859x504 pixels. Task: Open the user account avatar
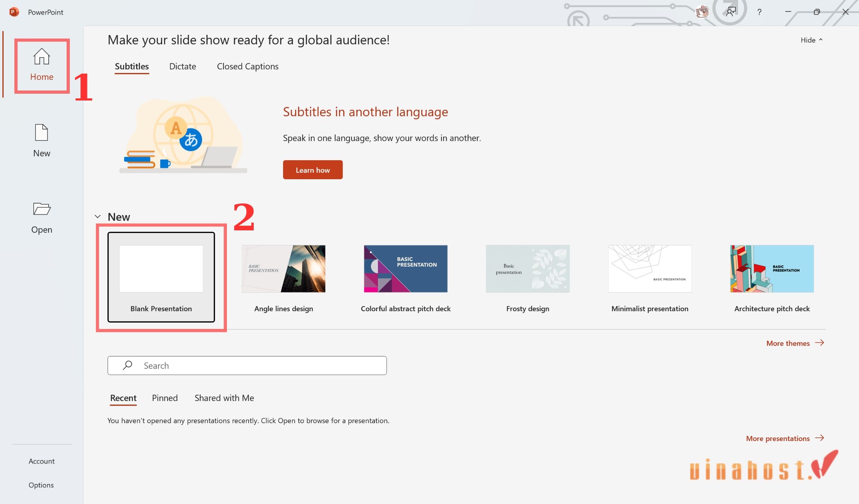click(702, 12)
